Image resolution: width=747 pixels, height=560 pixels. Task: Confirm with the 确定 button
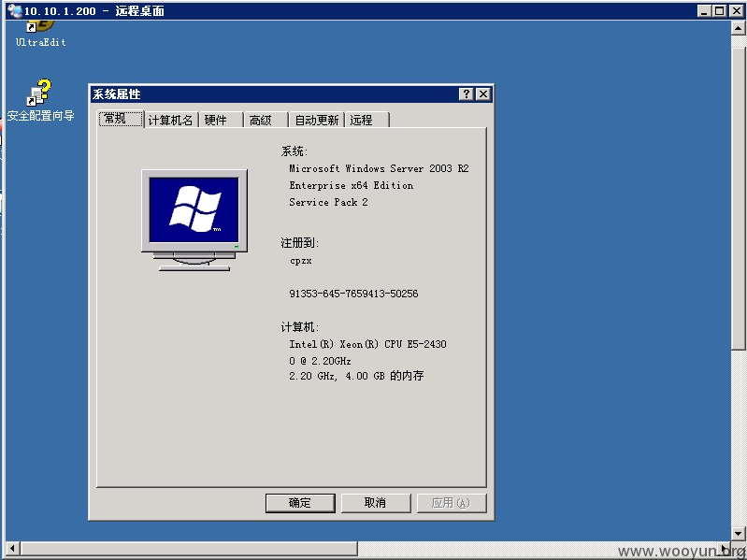pos(300,503)
